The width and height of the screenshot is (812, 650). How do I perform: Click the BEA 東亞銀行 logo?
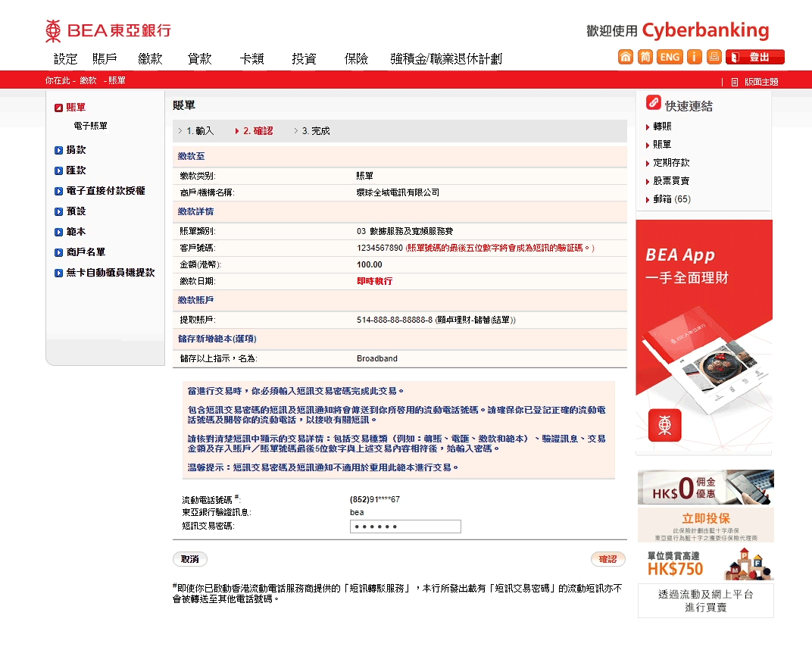pyautogui.click(x=108, y=30)
